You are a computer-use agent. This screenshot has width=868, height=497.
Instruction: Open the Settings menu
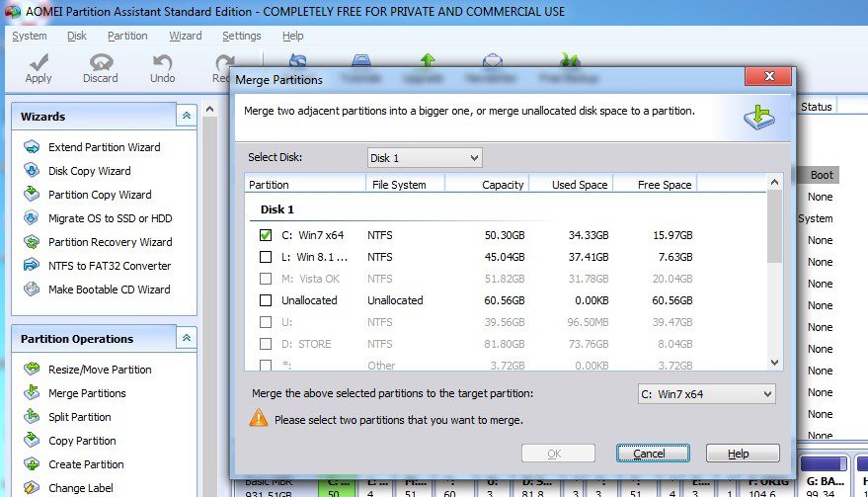click(x=241, y=36)
